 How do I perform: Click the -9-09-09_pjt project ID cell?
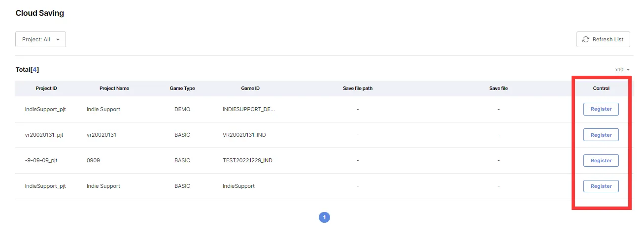coord(41,160)
